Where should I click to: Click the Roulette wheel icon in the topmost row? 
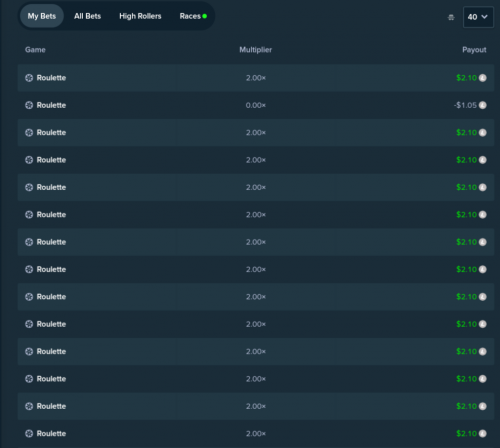click(x=29, y=78)
